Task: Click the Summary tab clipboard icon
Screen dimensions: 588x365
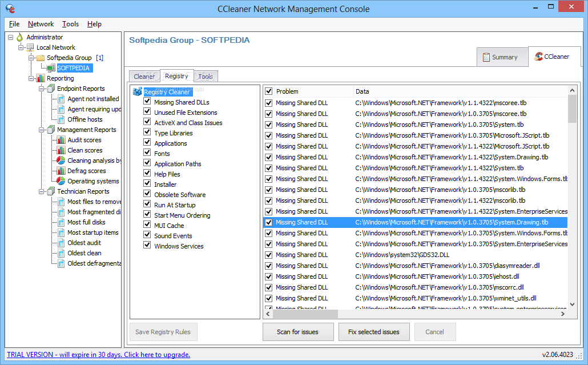Action: point(486,57)
